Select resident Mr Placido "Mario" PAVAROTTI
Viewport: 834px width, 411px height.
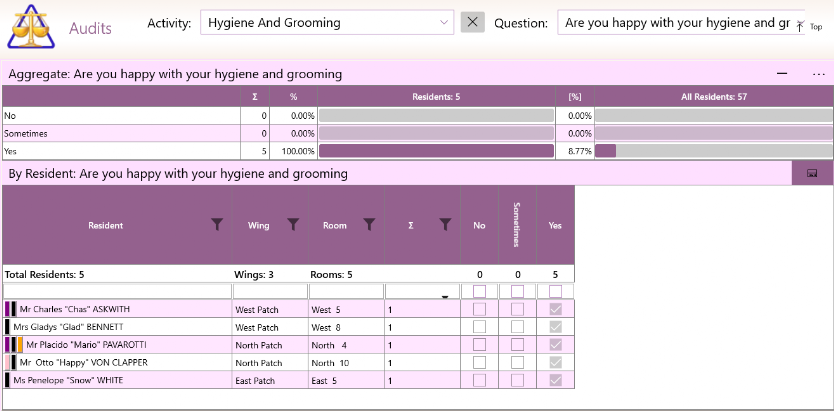(x=86, y=345)
